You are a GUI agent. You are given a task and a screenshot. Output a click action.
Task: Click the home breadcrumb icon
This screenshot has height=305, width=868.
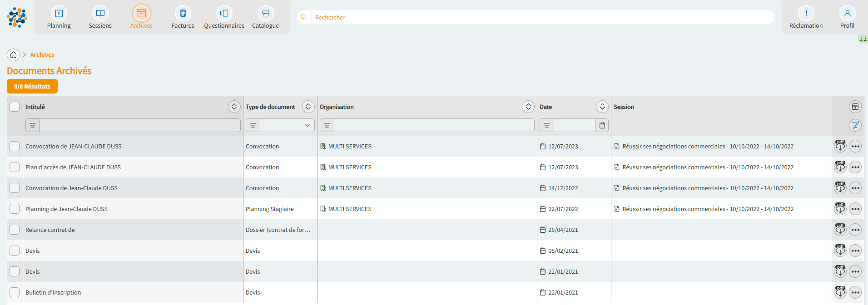13,55
